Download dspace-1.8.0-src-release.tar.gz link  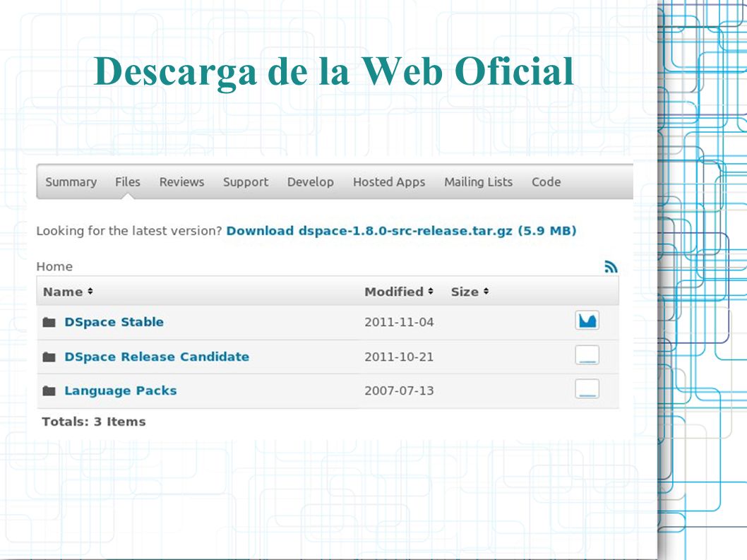[401, 231]
